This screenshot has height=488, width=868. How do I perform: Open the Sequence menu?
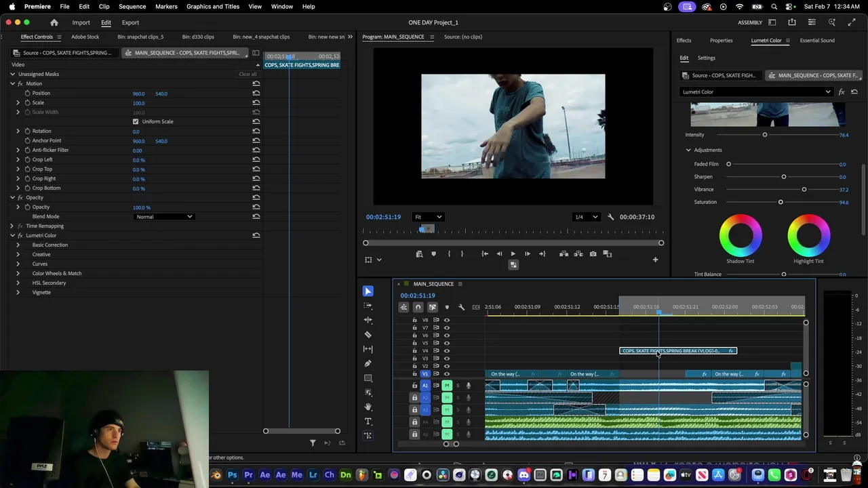click(x=132, y=6)
